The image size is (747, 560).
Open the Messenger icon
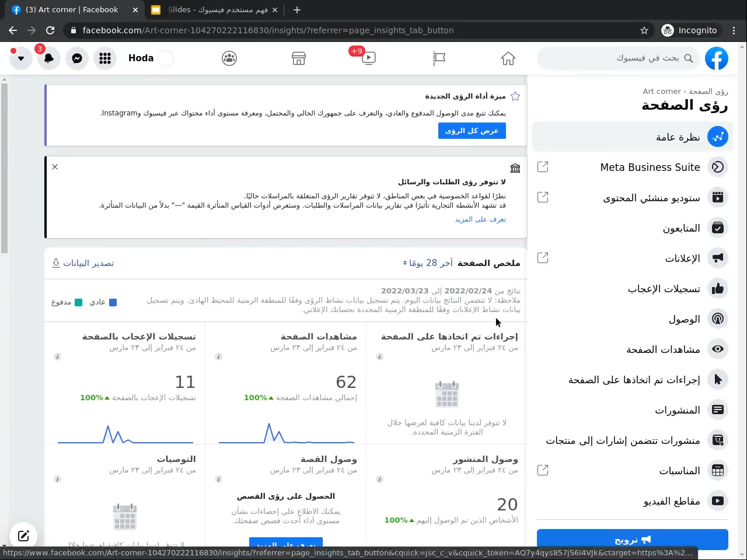click(x=77, y=58)
